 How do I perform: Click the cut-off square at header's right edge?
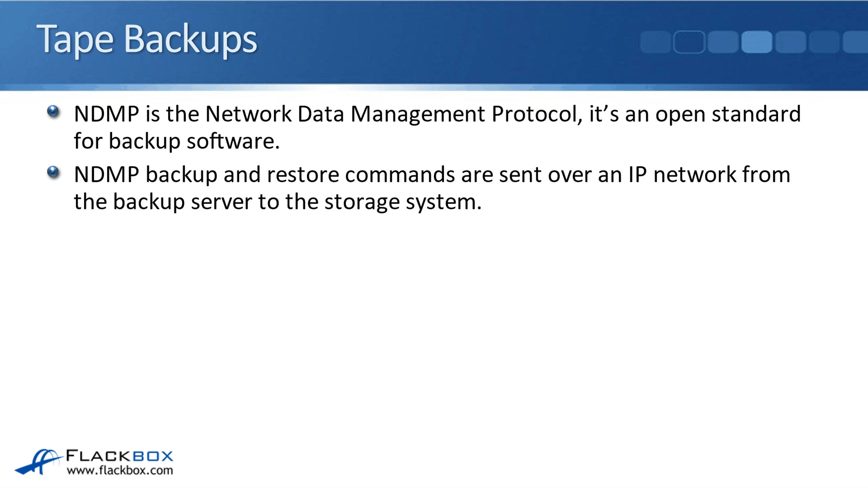[x=856, y=42]
